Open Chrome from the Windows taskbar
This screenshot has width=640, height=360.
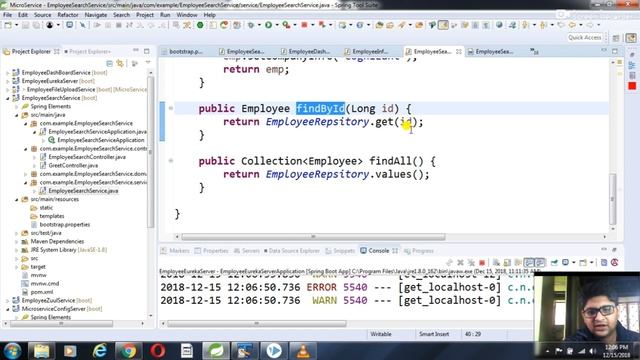pyautogui.click(x=128, y=351)
